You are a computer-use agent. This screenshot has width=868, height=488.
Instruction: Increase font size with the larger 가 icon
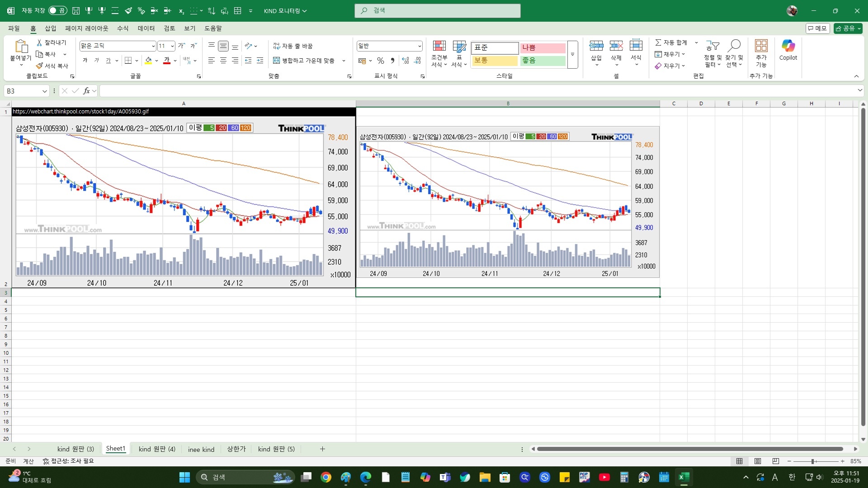pos(181,46)
